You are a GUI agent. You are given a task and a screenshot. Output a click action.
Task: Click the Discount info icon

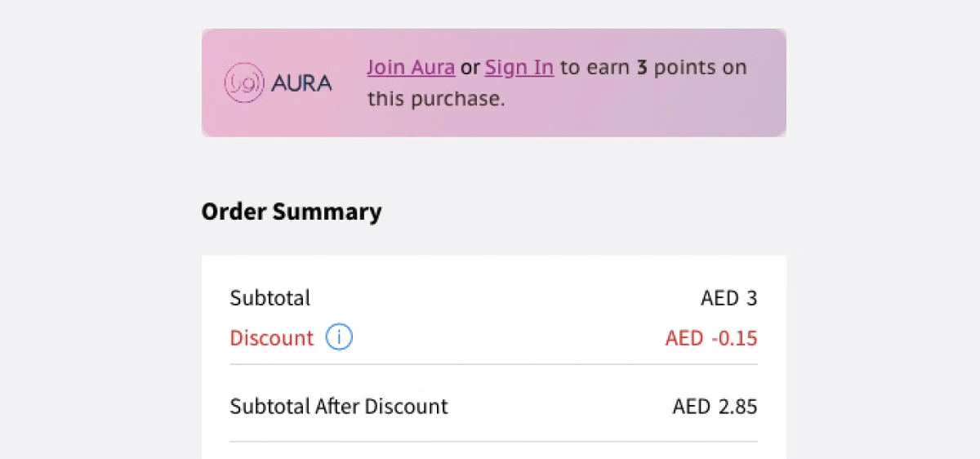[339, 337]
